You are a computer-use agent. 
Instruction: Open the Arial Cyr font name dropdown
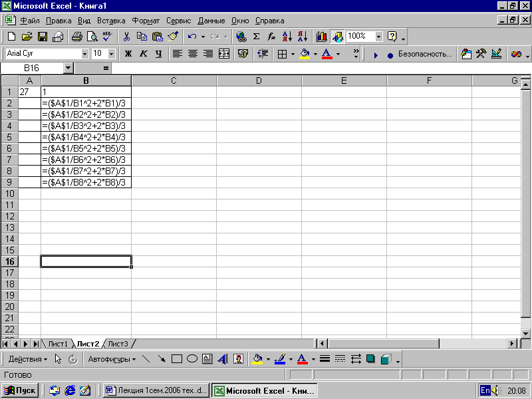pos(85,54)
